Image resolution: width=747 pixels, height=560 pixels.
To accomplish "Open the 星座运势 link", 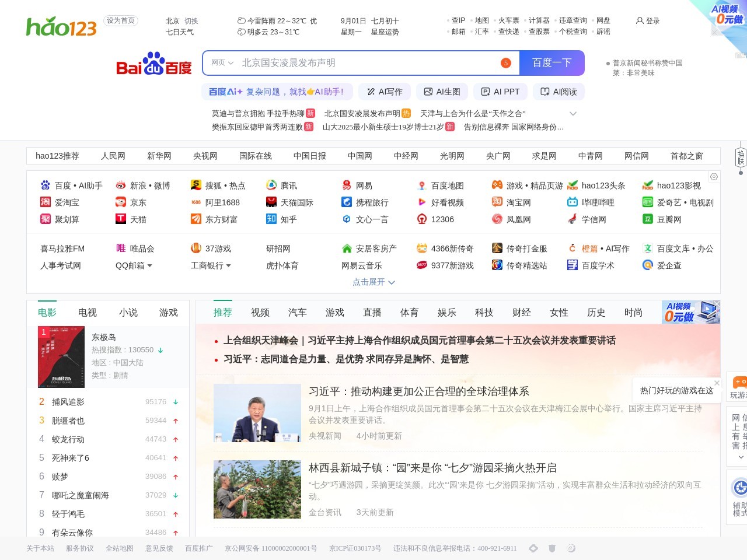I will click(x=385, y=32).
